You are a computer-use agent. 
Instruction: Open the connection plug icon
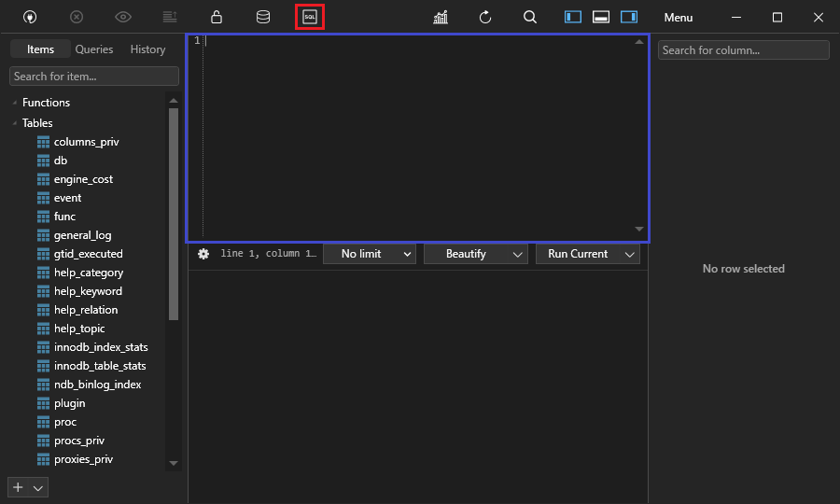click(x=30, y=17)
